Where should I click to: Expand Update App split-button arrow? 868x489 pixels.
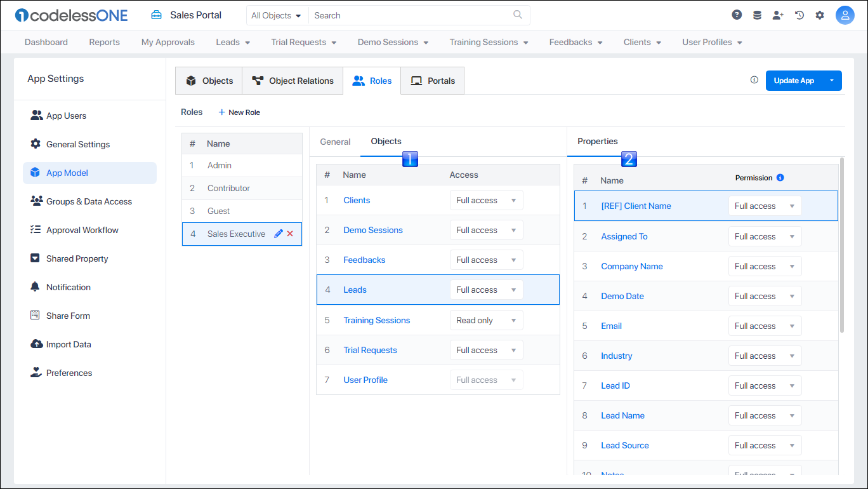pyautogui.click(x=832, y=81)
